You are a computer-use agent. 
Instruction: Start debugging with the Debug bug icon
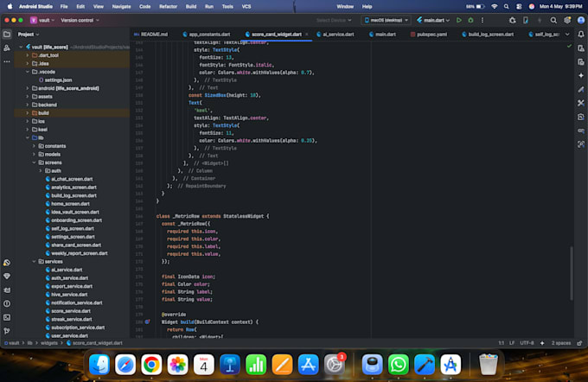[470, 20]
